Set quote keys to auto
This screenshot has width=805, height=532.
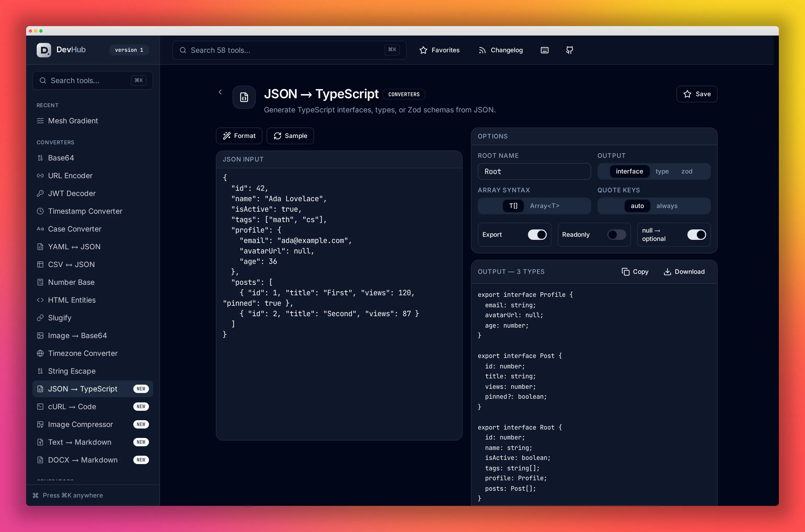(637, 206)
